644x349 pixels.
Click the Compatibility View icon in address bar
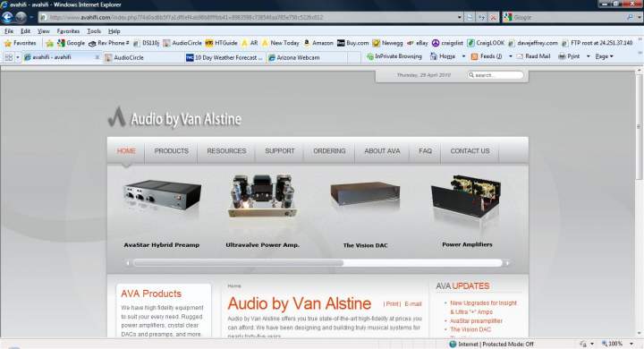(470, 17)
